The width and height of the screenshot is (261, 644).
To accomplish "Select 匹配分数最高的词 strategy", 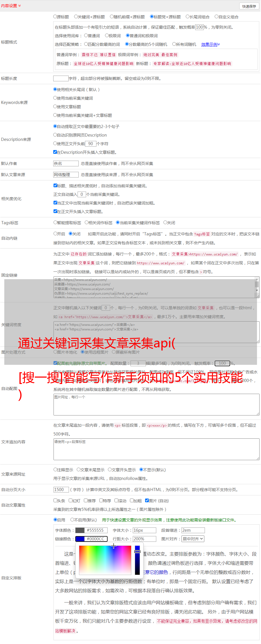I will [x=86, y=44].
